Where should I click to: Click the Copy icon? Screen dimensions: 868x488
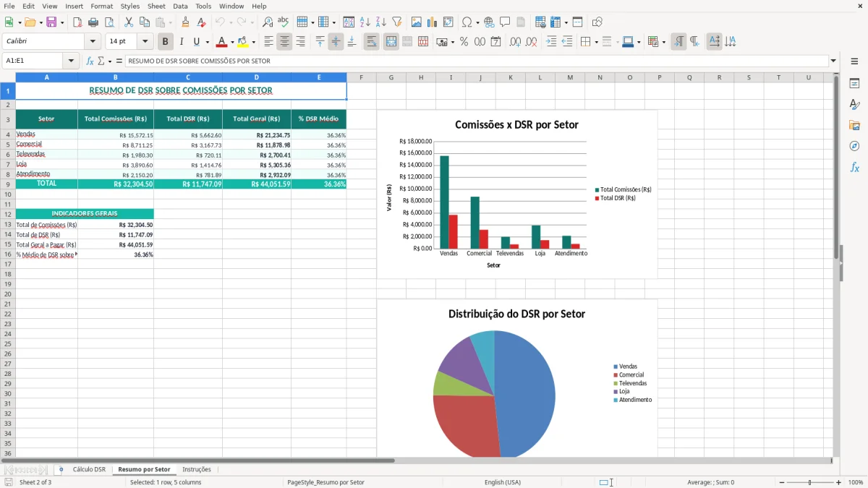pyautogui.click(x=145, y=22)
